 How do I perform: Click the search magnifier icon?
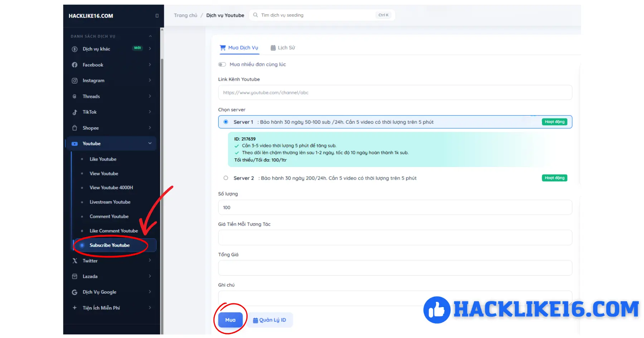pos(255,15)
